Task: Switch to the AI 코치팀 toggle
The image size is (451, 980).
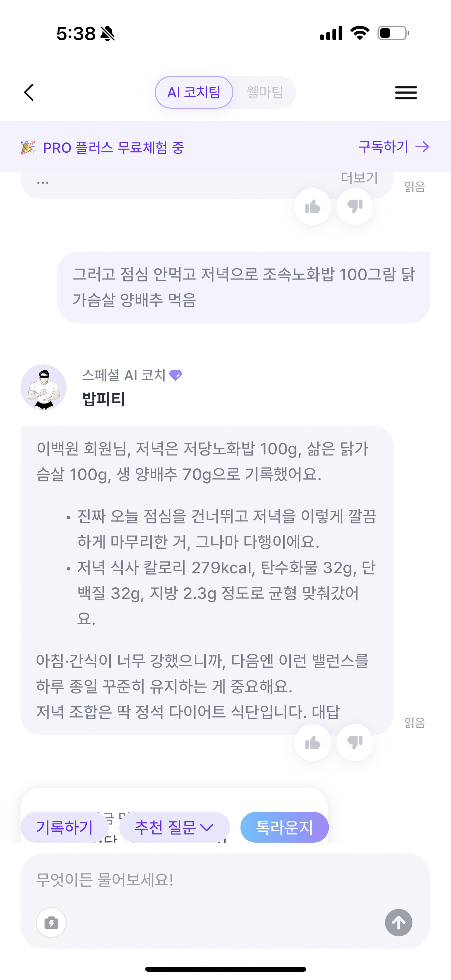Action: [x=194, y=93]
